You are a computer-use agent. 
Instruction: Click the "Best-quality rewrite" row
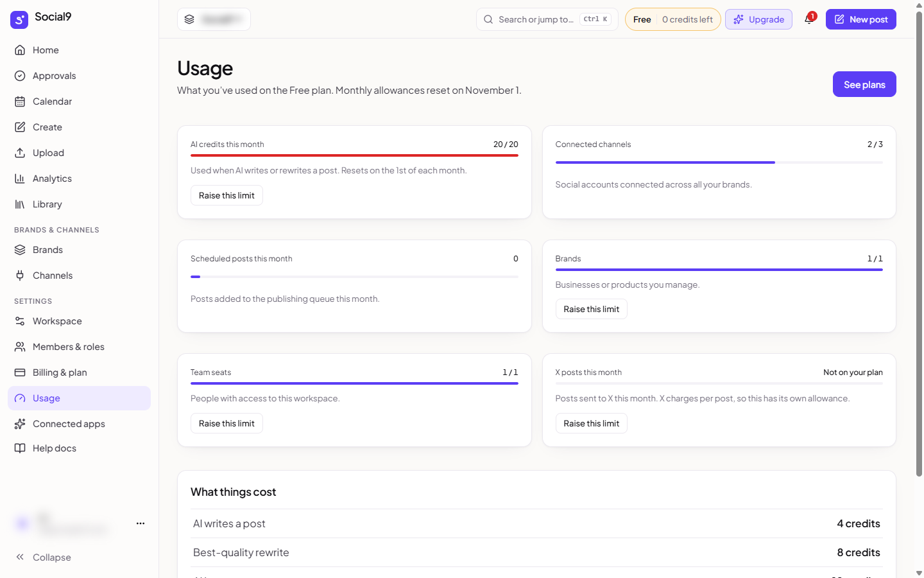coord(536,552)
